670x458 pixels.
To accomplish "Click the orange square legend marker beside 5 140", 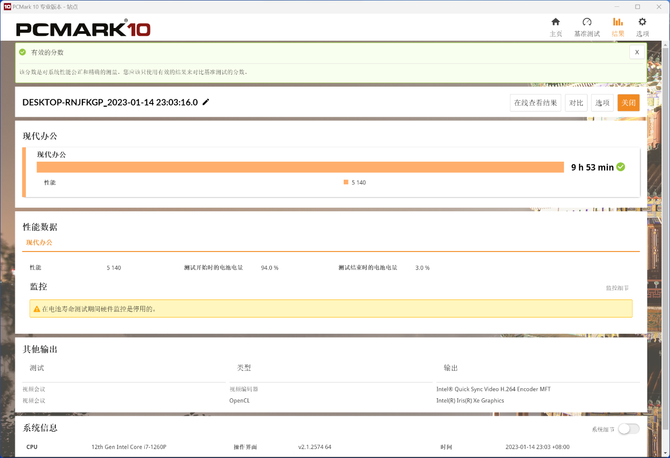I will pyautogui.click(x=346, y=182).
